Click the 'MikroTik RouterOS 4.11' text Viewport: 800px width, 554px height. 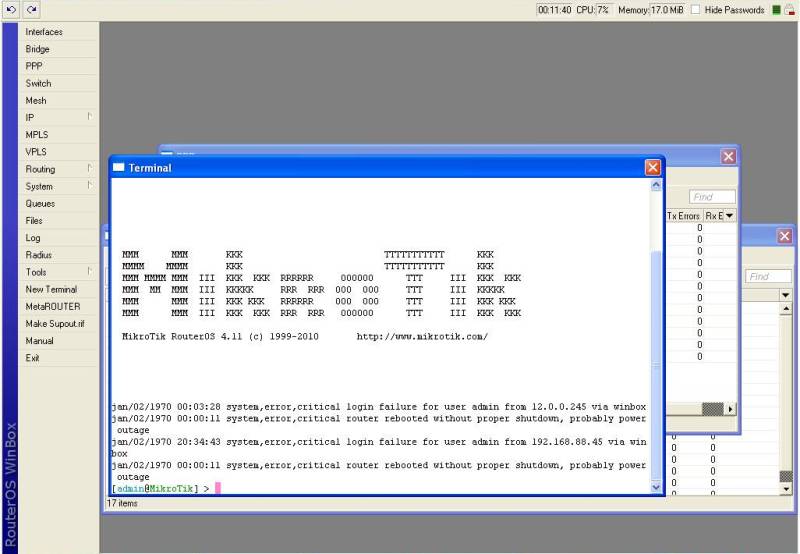point(182,337)
